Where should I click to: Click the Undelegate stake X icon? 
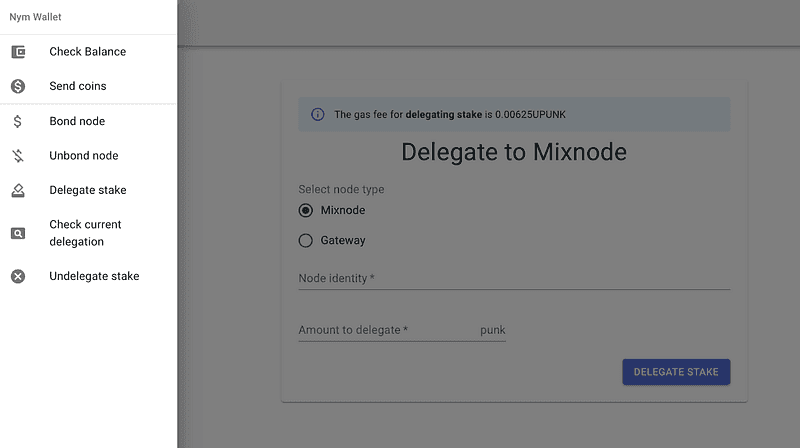(18, 276)
